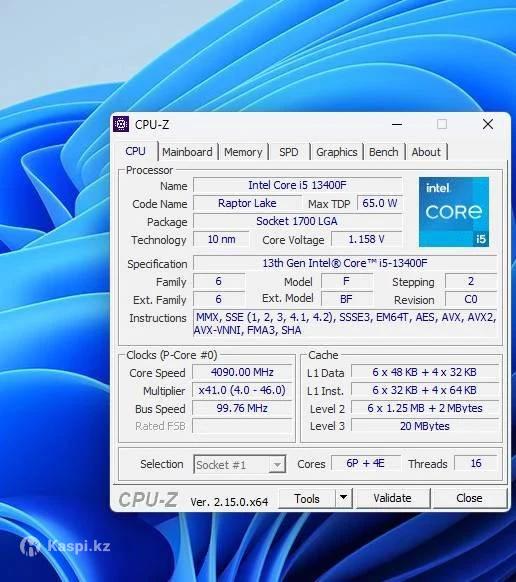This screenshot has height=582, width=516.
Task: Click the L1 Inst. cache value
Action: 425,390
